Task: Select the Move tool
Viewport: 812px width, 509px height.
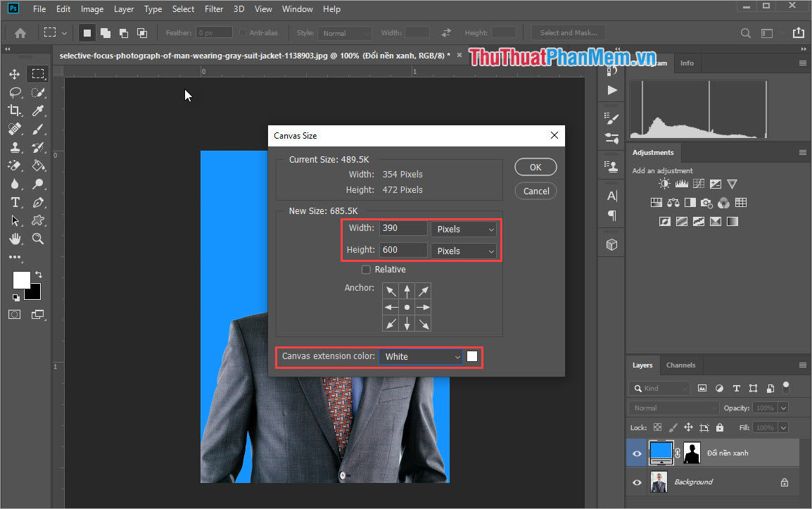Action: coord(15,74)
